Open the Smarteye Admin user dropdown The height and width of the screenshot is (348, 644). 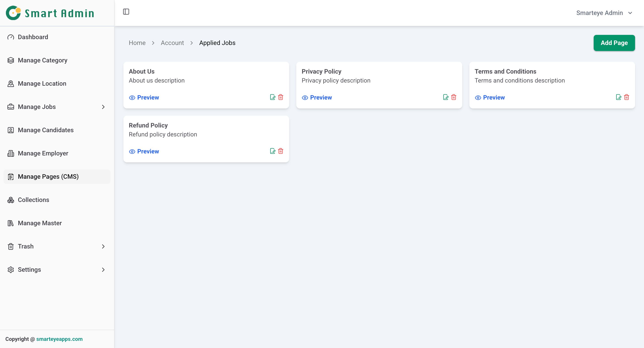604,13
